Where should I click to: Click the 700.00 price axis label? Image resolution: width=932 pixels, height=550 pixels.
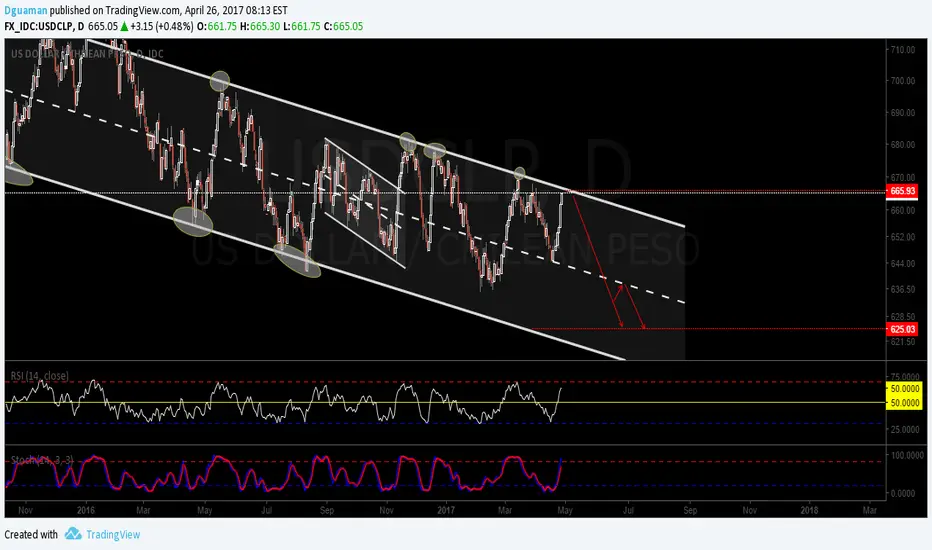coord(902,81)
